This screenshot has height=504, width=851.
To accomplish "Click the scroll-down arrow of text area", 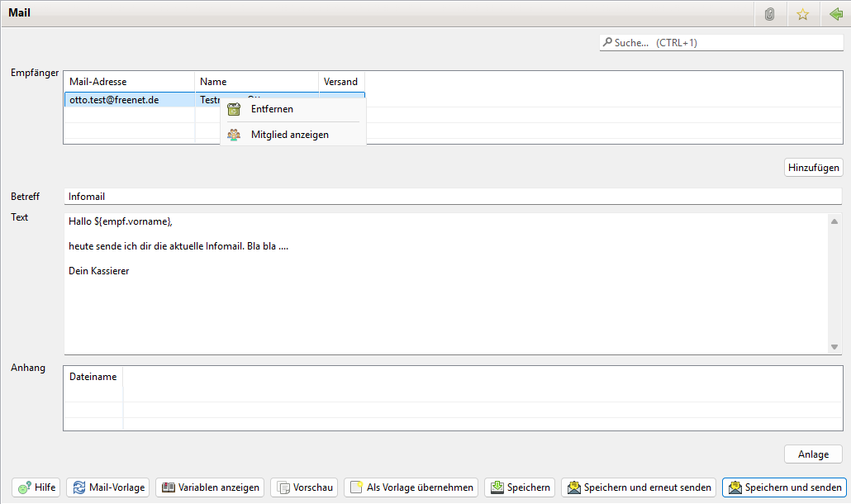I will click(x=834, y=347).
